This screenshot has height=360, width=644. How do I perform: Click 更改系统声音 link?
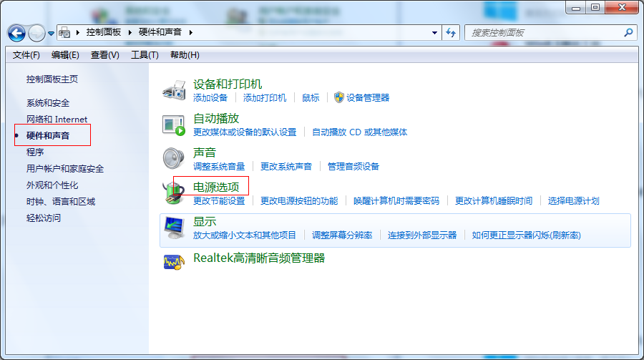pyautogui.click(x=286, y=167)
